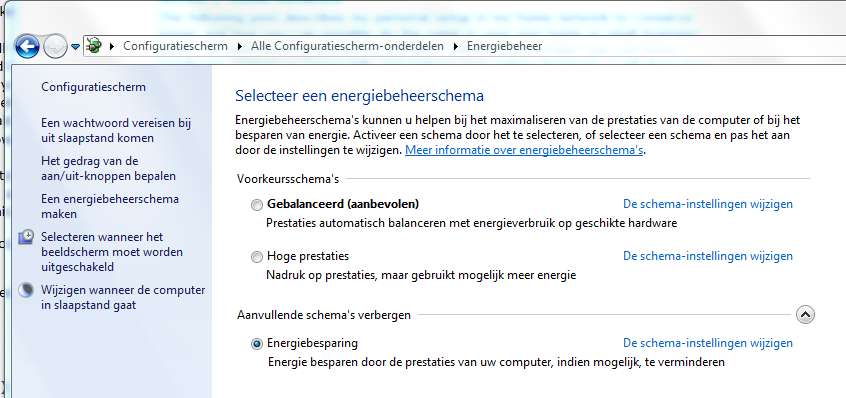Click the power plug icon in address bar

[x=94, y=46]
